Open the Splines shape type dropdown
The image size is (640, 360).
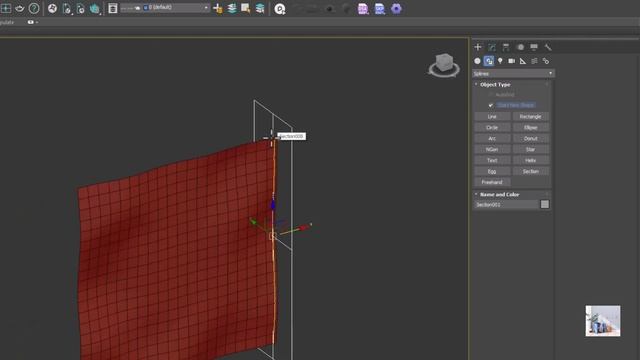tap(513, 73)
